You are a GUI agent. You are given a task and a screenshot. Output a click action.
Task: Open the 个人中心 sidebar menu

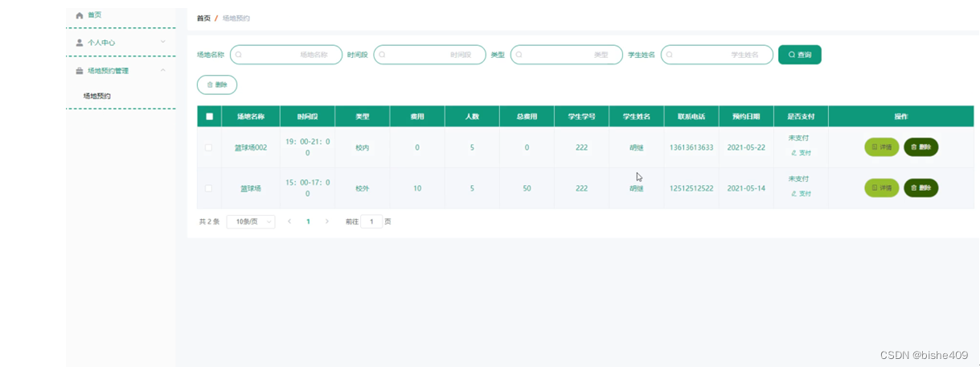pyautogui.click(x=121, y=43)
